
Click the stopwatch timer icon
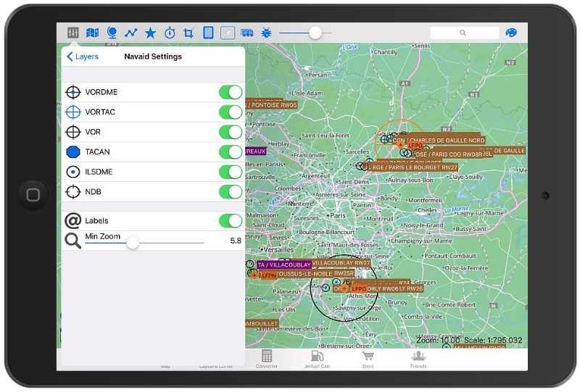(170, 33)
